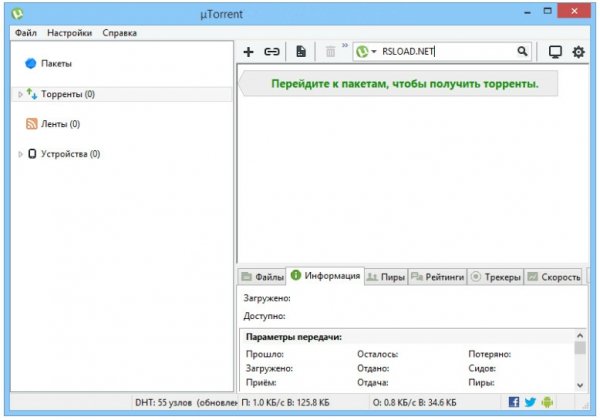Click the info panel scrollbar thumb
This screenshot has width=600, height=420.
(x=580, y=348)
